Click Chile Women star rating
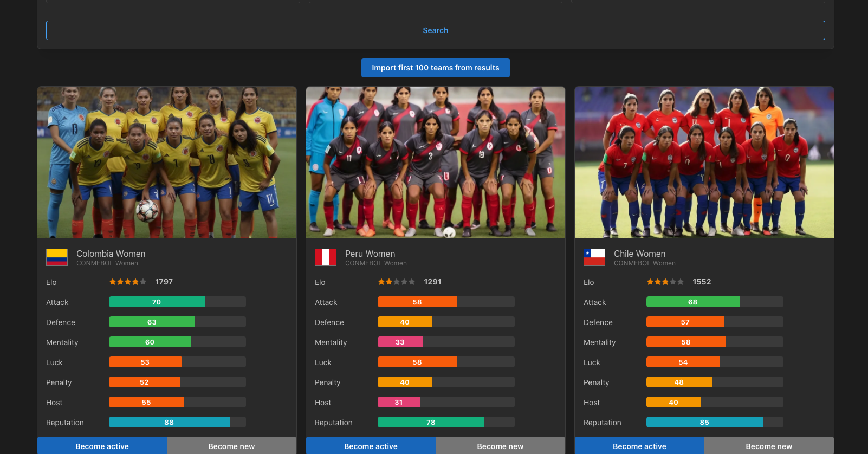 click(665, 282)
